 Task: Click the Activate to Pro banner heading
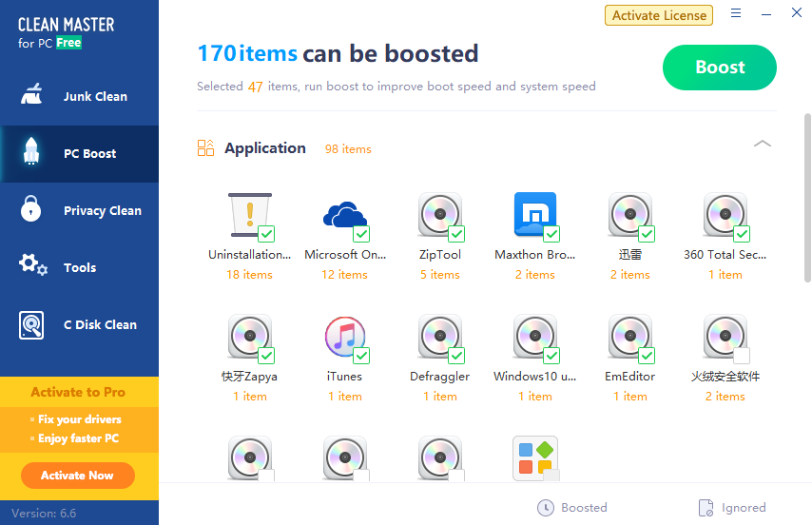click(x=78, y=392)
